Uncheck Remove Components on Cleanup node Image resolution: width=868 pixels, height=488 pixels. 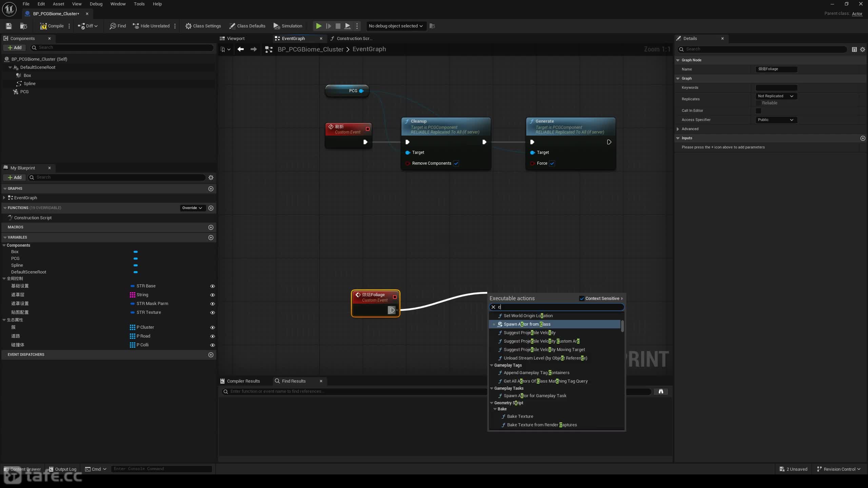456,163
